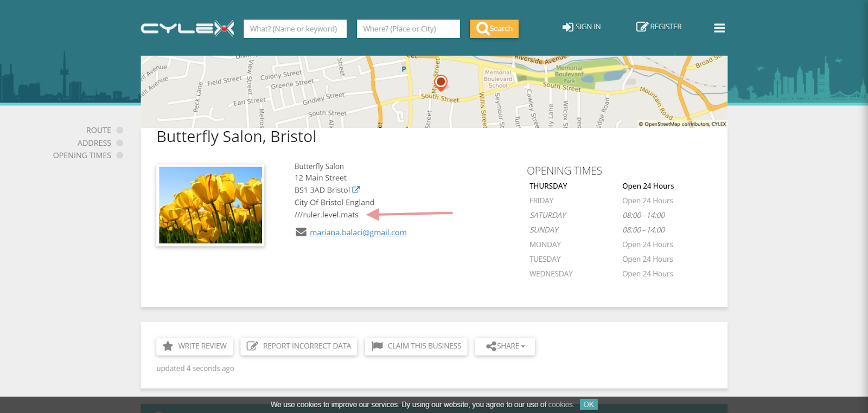This screenshot has height=413, width=868.
Task: Click Claim This Business button
Action: 416,346
